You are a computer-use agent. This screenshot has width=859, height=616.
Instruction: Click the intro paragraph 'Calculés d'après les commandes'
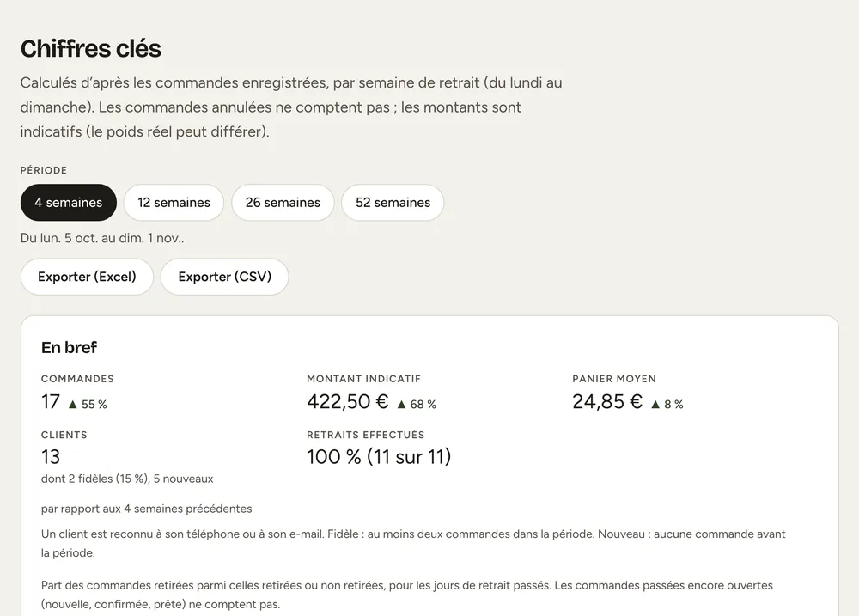point(291,107)
